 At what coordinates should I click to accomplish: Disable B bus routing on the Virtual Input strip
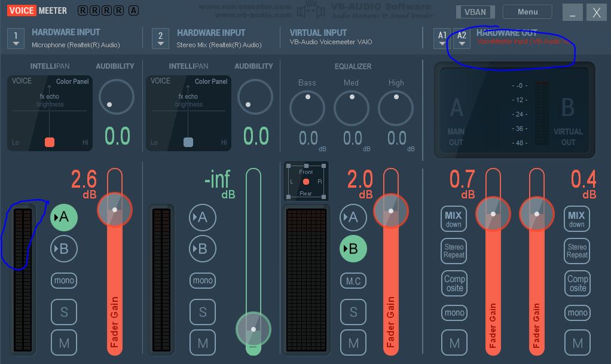pyautogui.click(x=353, y=249)
